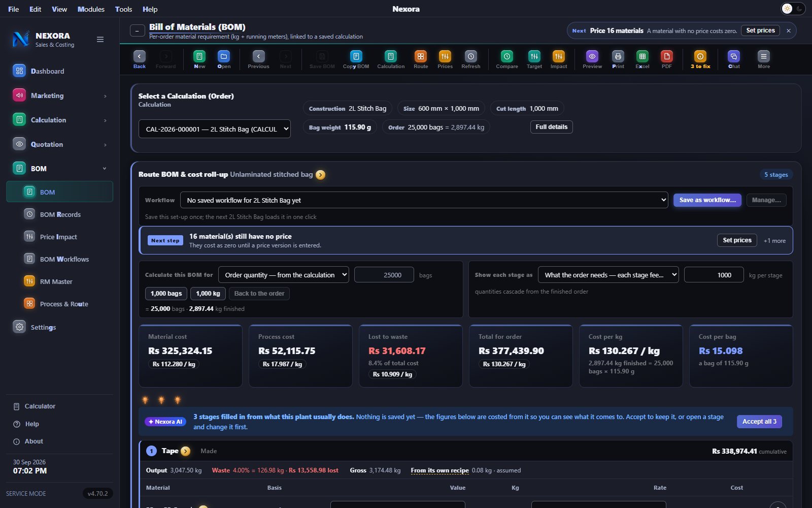
Task: Open Price Impact in the sidebar
Action: click(x=59, y=237)
